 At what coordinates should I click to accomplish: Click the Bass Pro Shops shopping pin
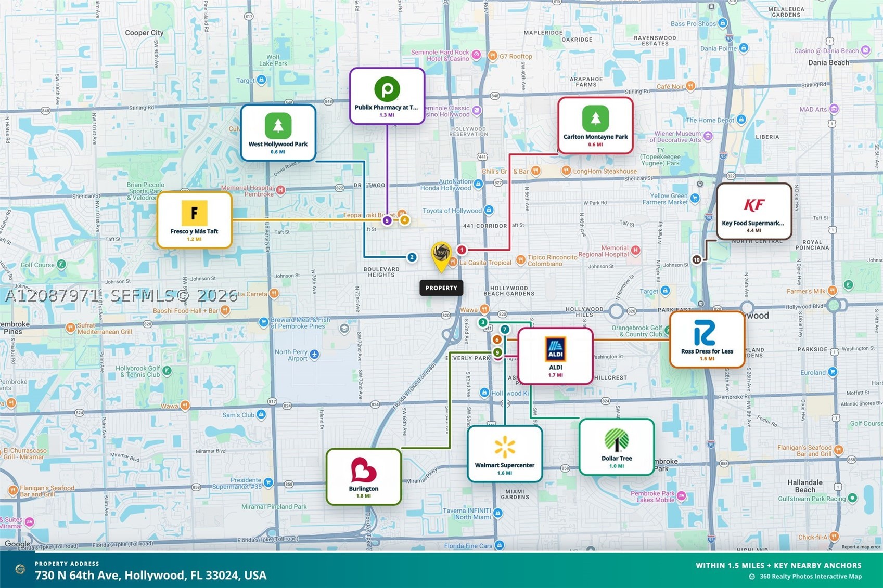click(x=723, y=23)
